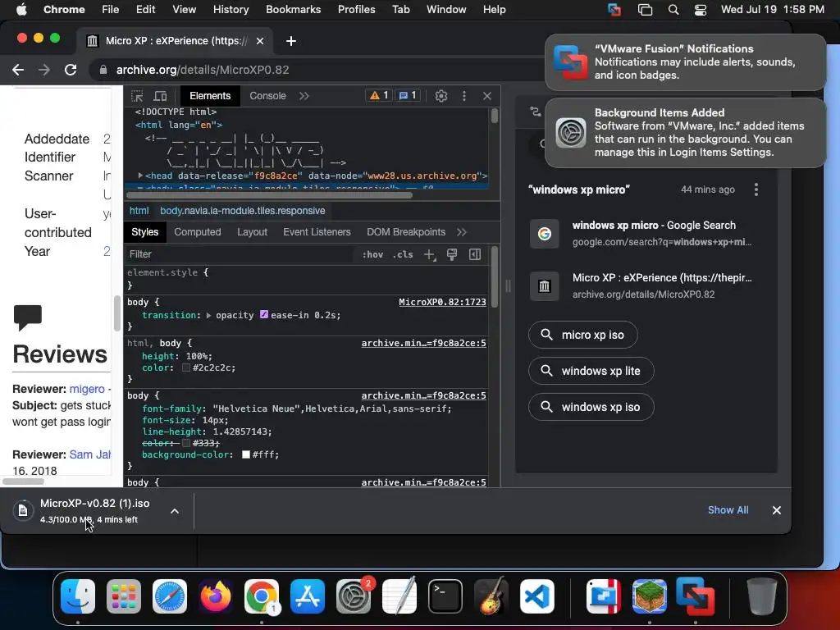The image size is (840, 630).
Task: Click the issues message badge
Action: 408,95
